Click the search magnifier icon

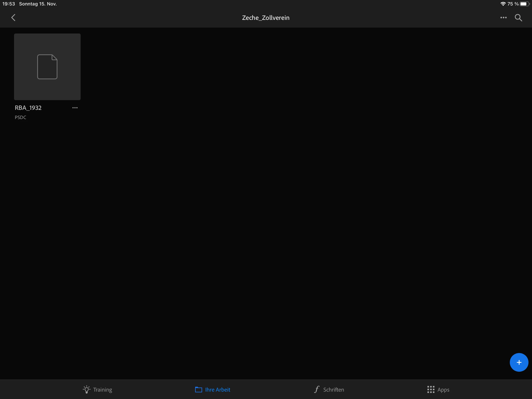point(518,18)
